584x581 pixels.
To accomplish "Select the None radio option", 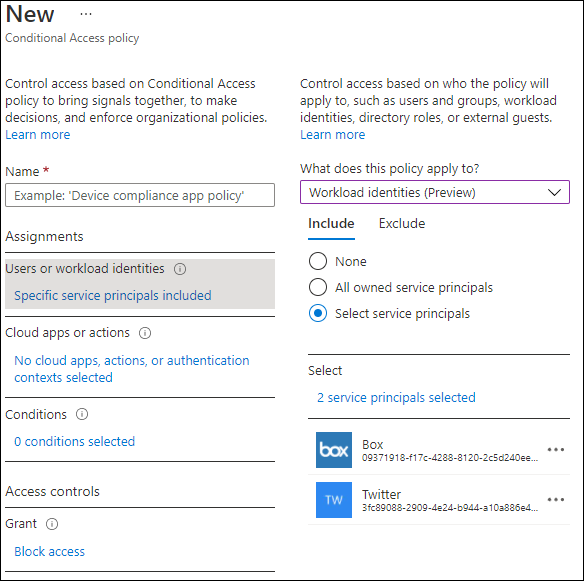I will pyautogui.click(x=318, y=261).
